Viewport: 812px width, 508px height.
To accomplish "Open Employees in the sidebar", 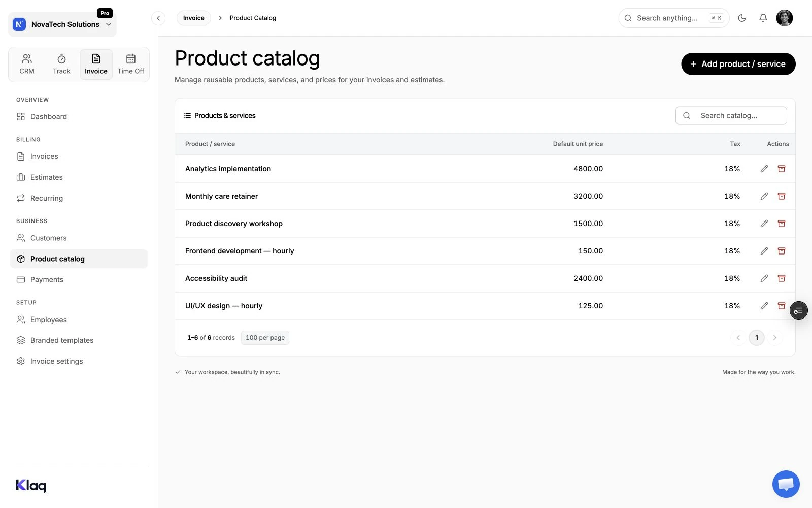I will click(79, 320).
